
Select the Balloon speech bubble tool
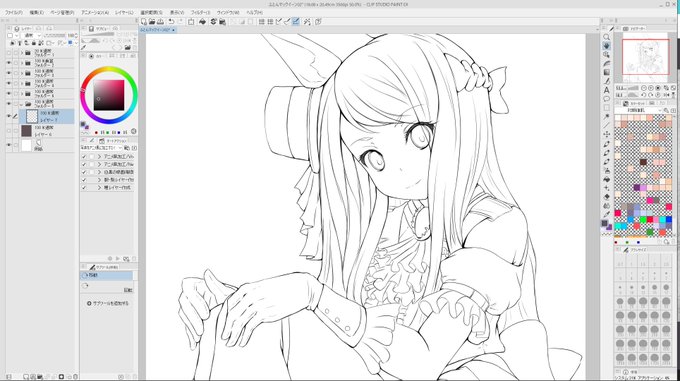607,99
